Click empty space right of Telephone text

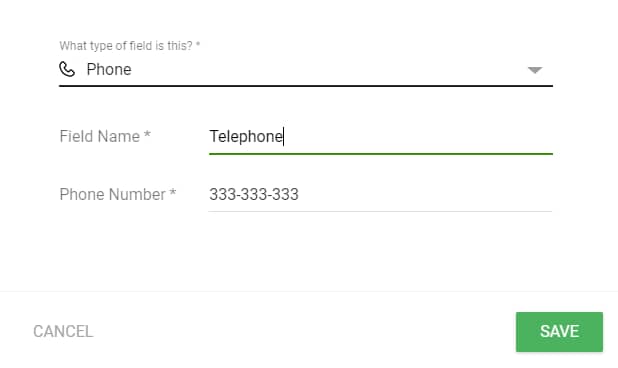(x=418, y=137)
